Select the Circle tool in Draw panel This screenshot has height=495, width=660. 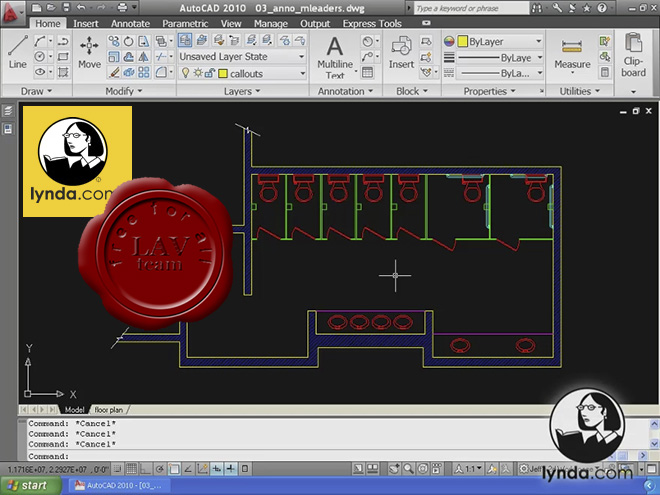click(40, 56)
